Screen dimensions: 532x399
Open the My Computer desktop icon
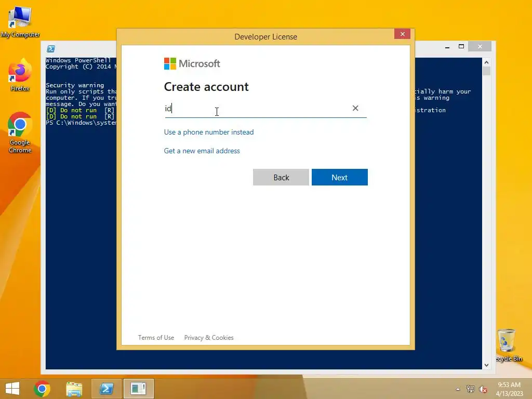[20, 21]
